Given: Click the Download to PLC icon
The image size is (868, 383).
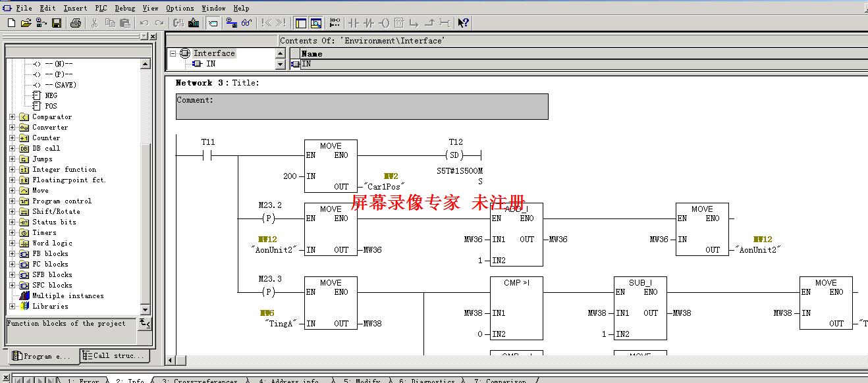Looking at the screenshot, I should coord(194,23).
